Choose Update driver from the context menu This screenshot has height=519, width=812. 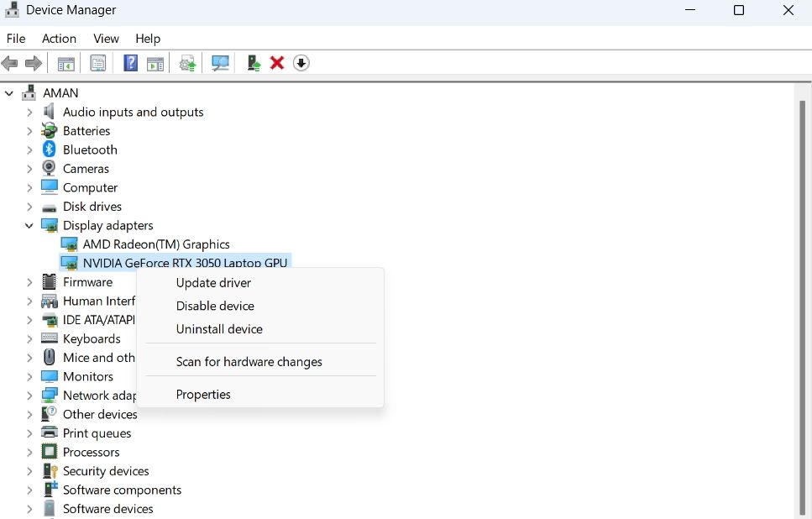point(212,283)
